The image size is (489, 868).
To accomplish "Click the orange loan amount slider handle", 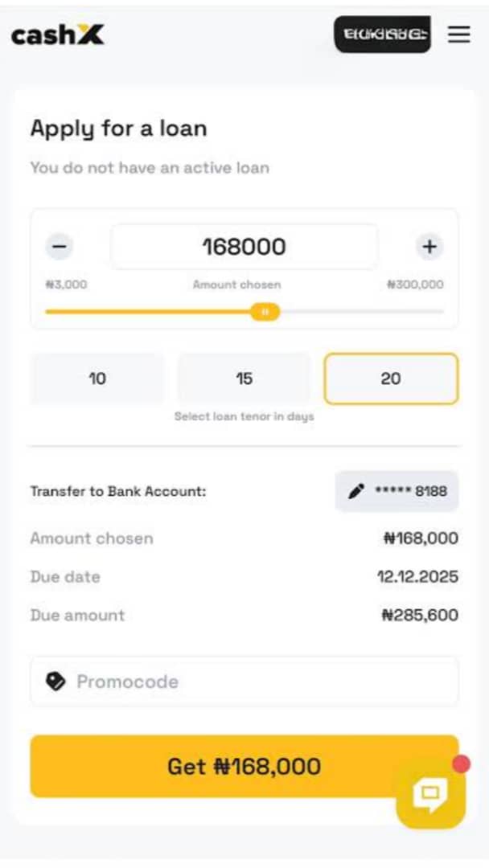I will coord(266,312).
